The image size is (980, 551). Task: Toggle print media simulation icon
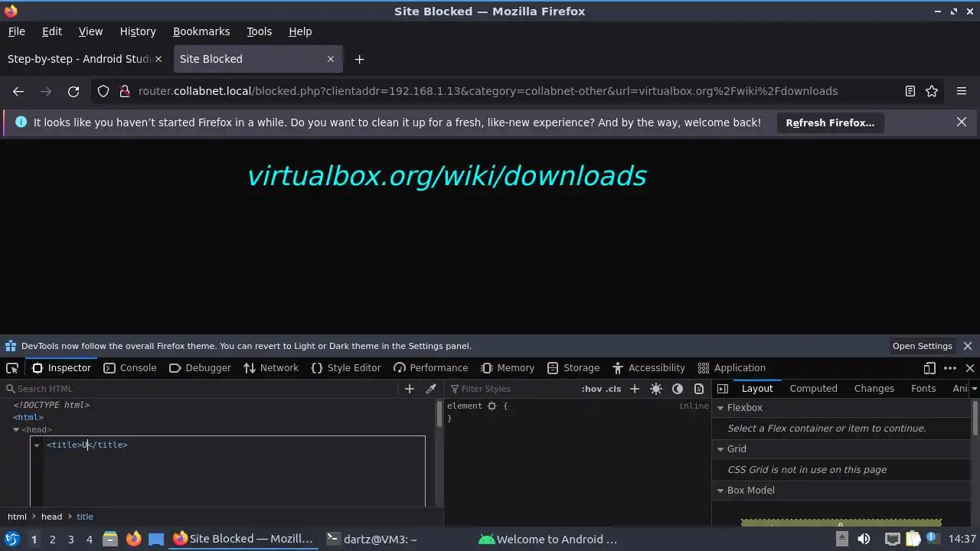pos(699,389)
